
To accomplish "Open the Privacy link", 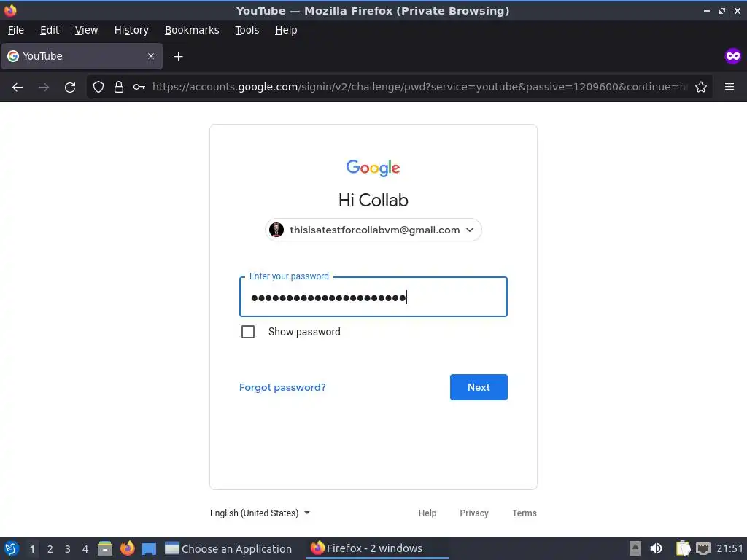I will pyautogui.click(x=474, y=513).
